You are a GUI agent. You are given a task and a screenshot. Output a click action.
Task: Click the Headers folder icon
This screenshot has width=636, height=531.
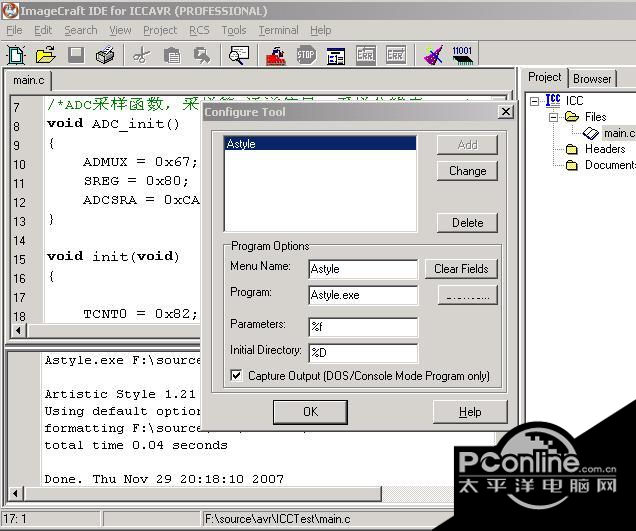tap(572, 149)
